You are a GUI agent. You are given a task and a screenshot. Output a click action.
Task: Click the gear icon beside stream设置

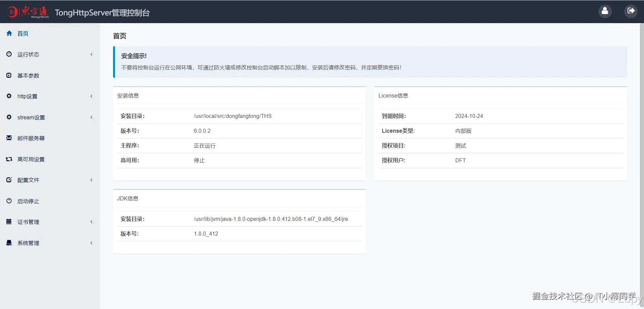[9, 117]
